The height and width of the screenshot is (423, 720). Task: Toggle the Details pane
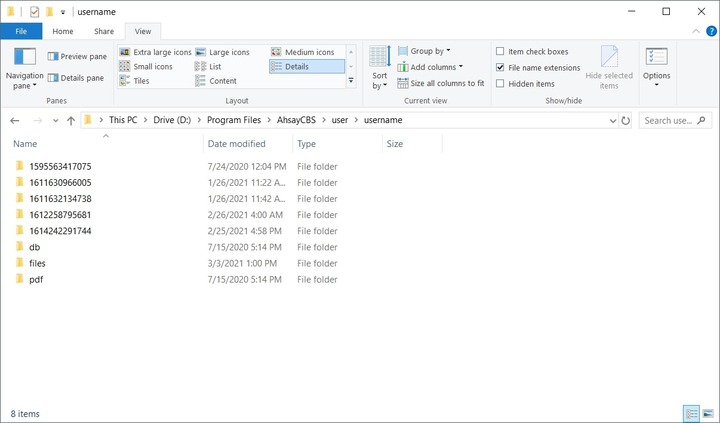coord(76,78)
